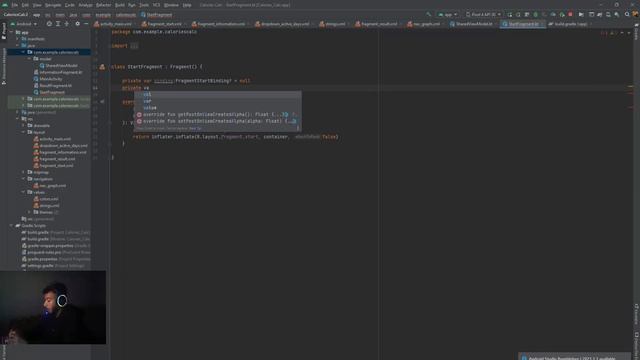Click the Search Everywhere magnifier icon

(x=627, y=15)
